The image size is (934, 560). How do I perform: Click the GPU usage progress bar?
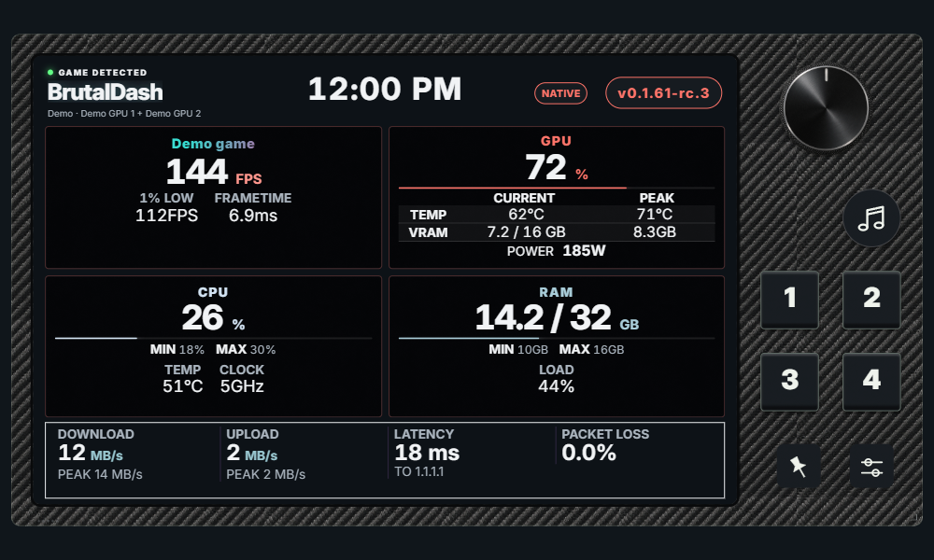pyautogui.click(x=557, y=188)
